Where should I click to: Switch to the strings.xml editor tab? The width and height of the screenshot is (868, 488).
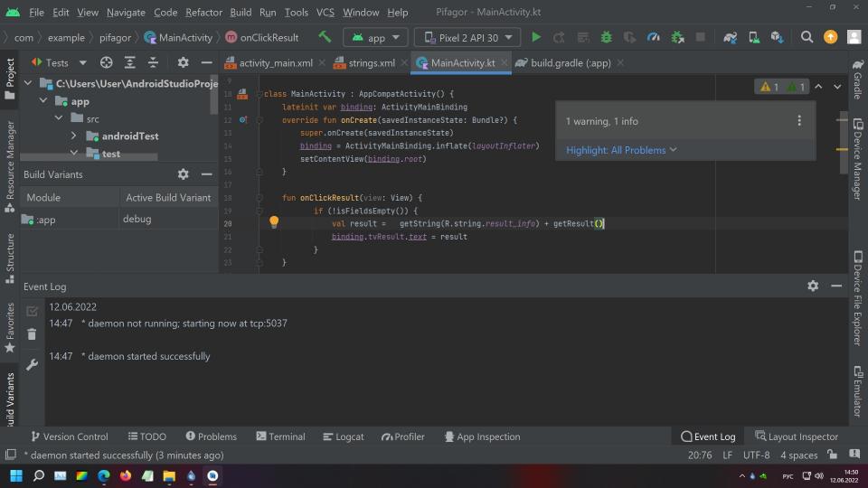point(371,63)
